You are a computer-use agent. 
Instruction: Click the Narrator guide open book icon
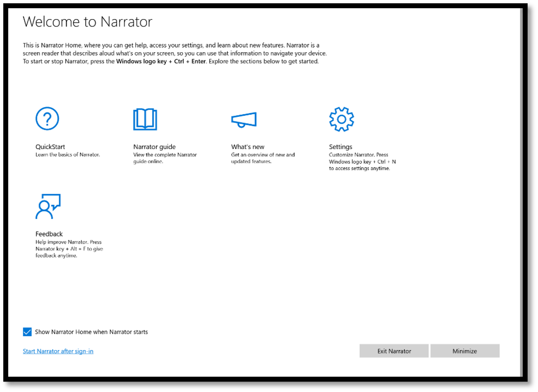click(145, 119)
